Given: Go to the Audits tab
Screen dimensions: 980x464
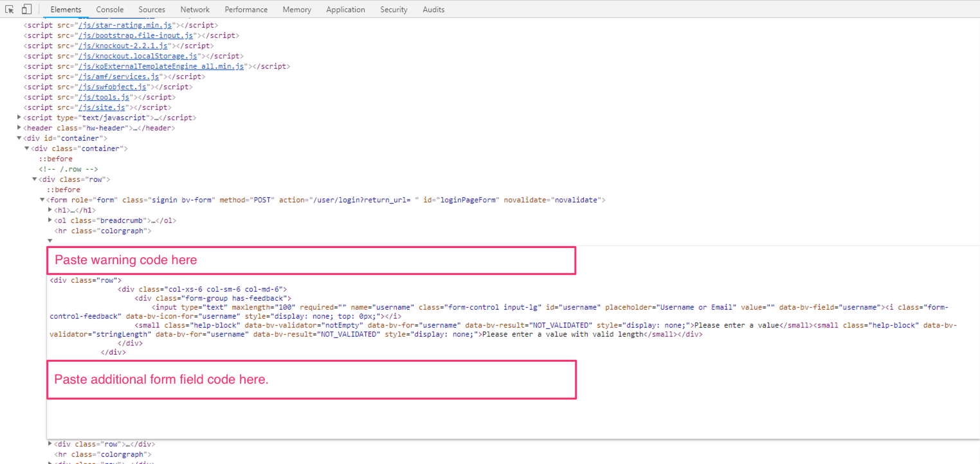Looking at the screenshot, I should pyautogui.click(x=433, y=10).
